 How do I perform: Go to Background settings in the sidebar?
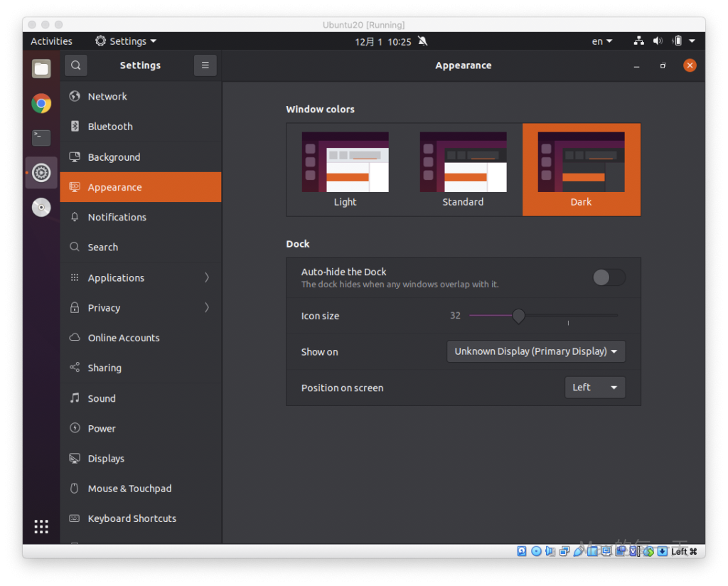[114, 157]
